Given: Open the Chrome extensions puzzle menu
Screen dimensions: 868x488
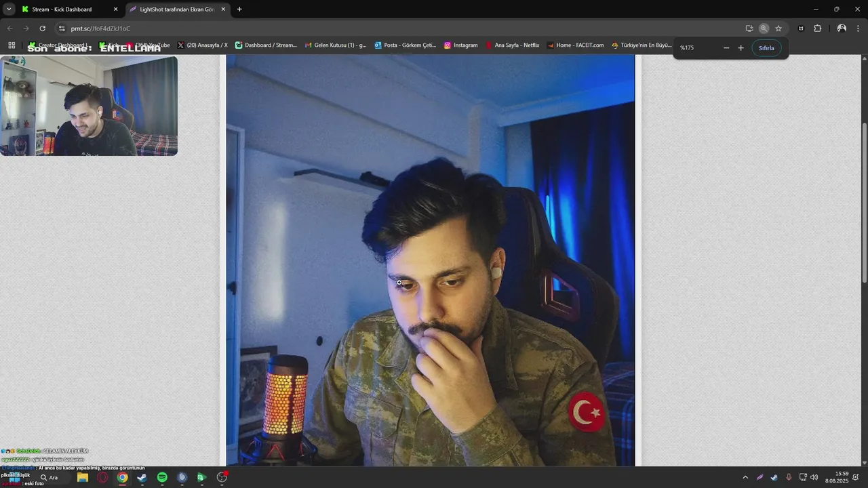Looking at the screenshot, I should (x=817, y=28).
